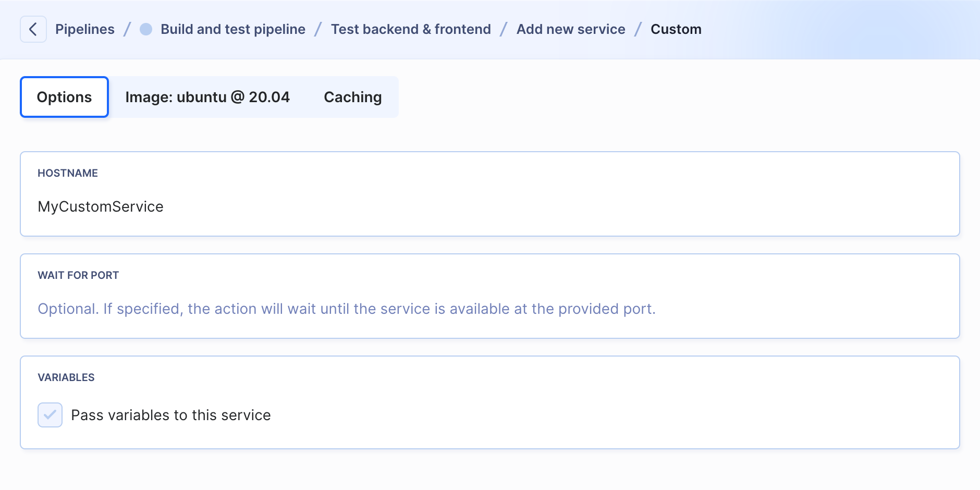Screen dimensions: 980x490
Task: Click the HOSTNAME label
Action: tap(68, 173)
